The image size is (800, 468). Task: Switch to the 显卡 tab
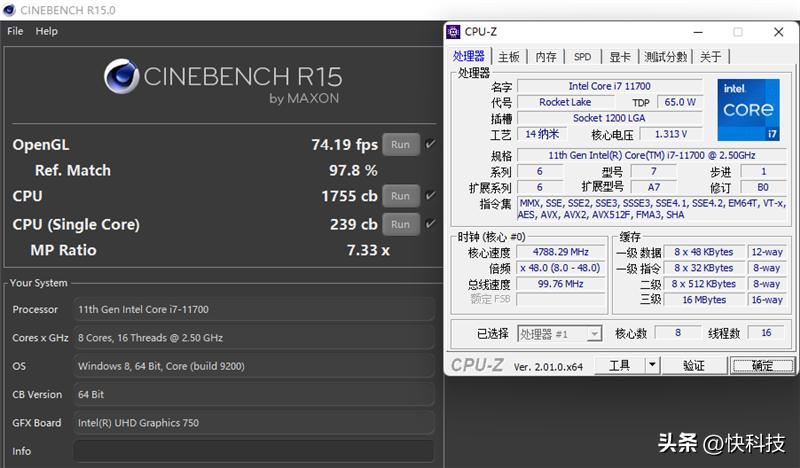(x=620, y=57)
